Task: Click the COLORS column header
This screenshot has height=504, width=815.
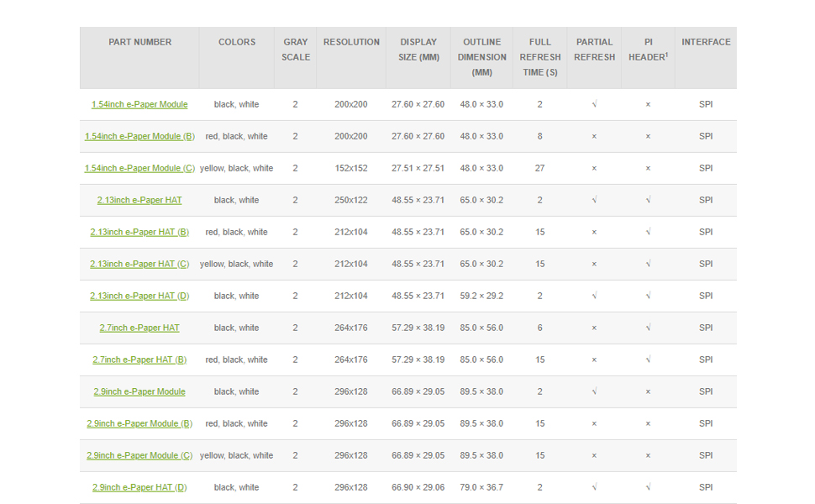Action: (x=236, y=42)
